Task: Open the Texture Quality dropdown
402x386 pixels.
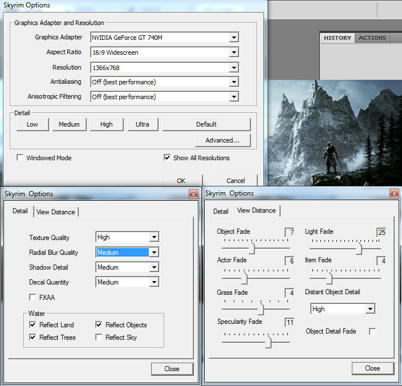Action: coord(127,237)
